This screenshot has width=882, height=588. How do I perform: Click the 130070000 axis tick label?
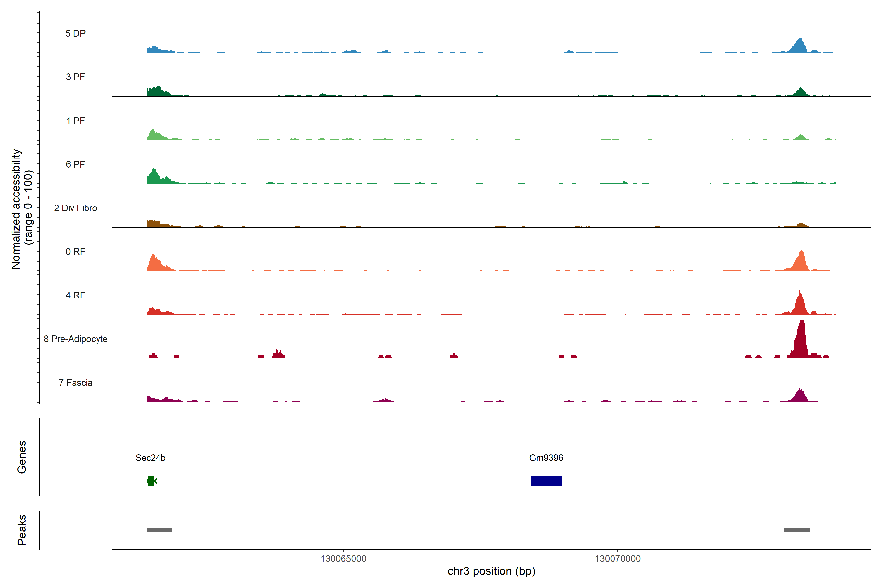click(618, 558)
